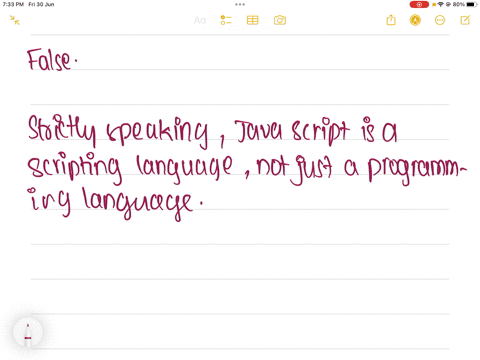Viewport: 480px width, 360px height.
Task: Create a new note with compose icon
Action: (x=465, y=20)
